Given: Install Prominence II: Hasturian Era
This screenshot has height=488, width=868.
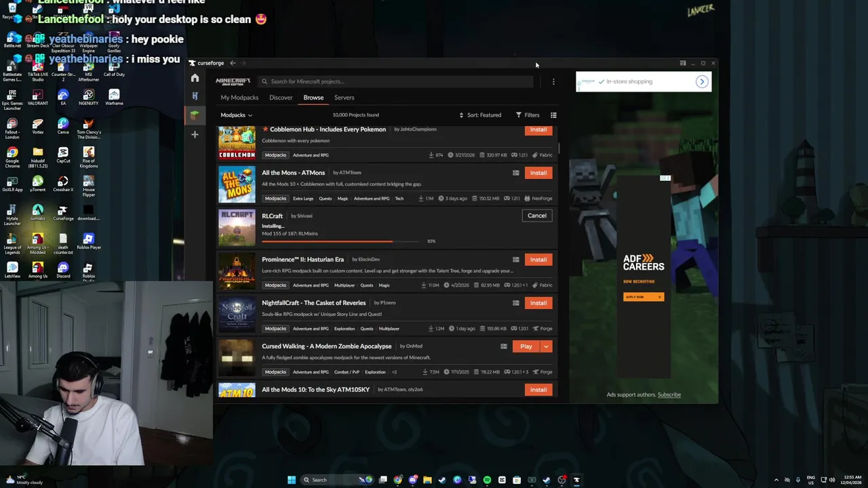Looking at the screenshot, I should [538, 260].
